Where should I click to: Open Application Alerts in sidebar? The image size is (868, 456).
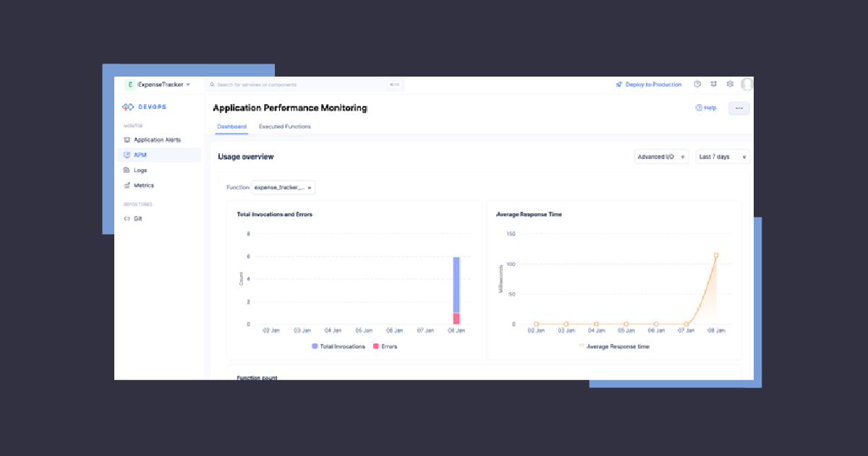point(158,139)
